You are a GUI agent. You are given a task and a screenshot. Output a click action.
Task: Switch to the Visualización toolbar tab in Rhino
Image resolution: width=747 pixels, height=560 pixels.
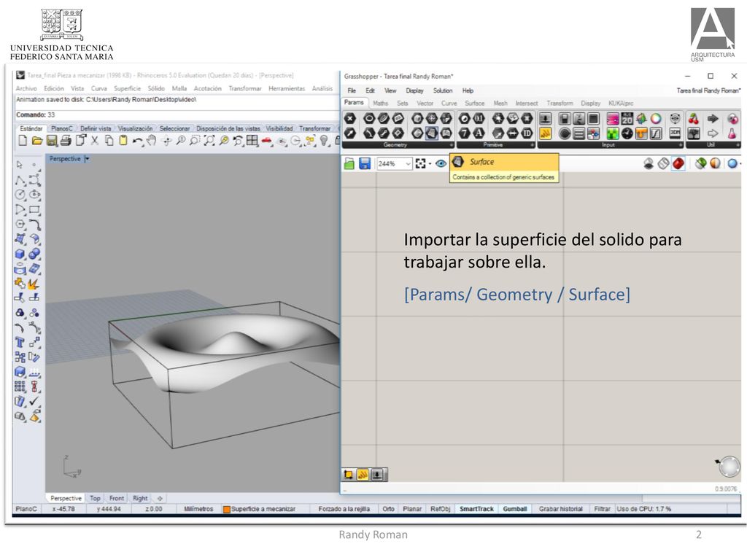point(135,128)
